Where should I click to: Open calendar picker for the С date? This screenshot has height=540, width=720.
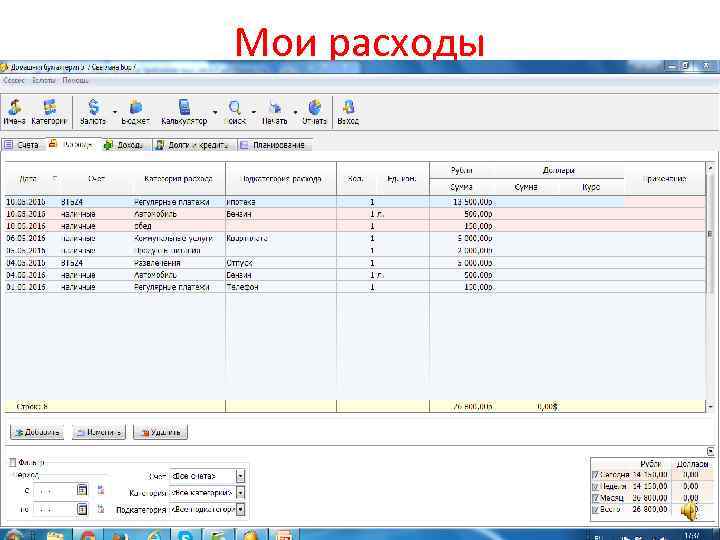coord(82,489)
